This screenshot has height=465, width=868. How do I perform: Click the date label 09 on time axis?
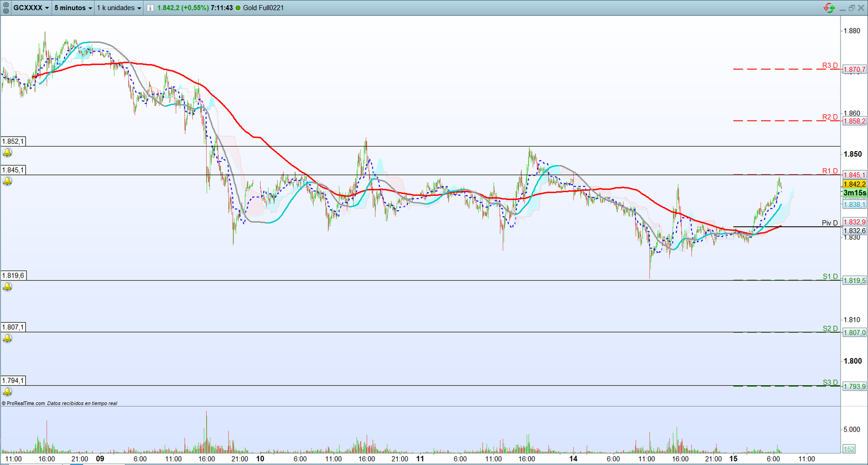pos(100,459)
